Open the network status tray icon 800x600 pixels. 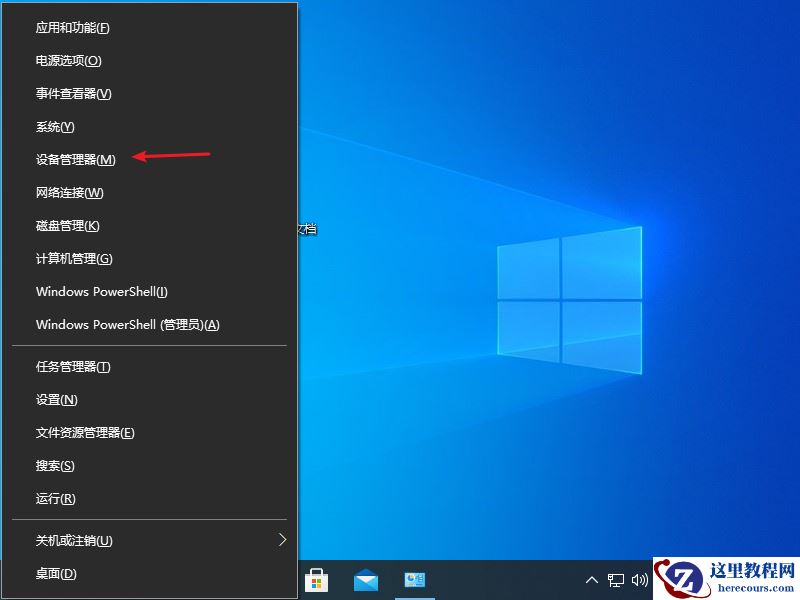coord(615,580)
